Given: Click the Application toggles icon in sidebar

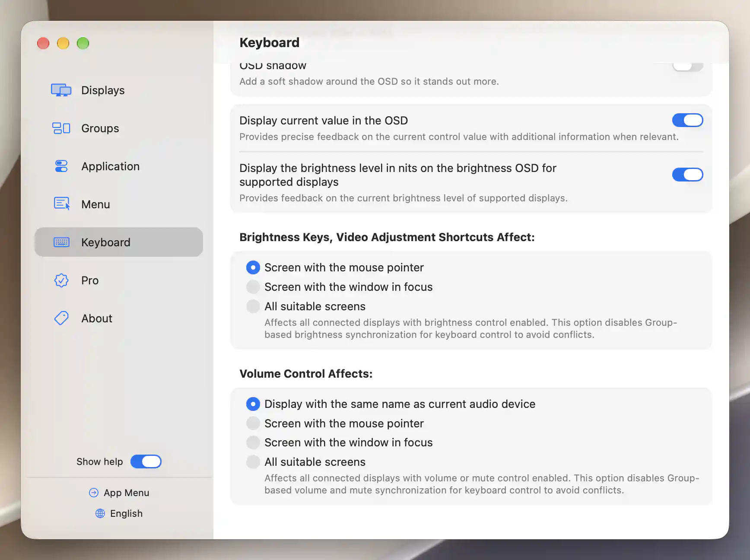Looking at the screenshot, I should [x=61, y=166].
